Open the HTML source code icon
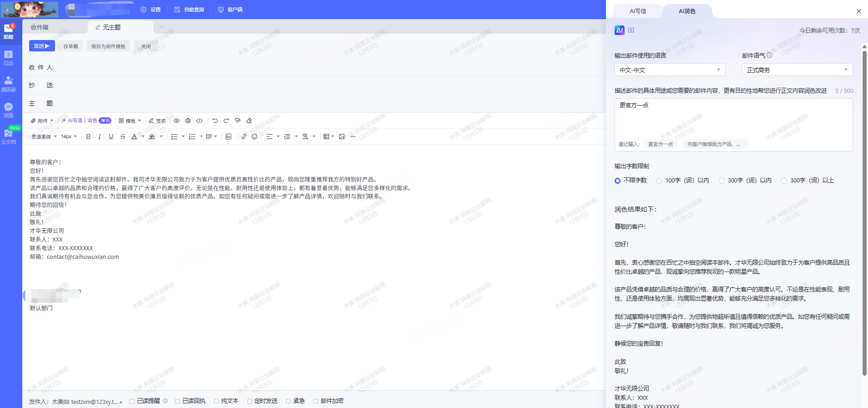Screen dimensions: 868x408 click(x=199, y=121)
